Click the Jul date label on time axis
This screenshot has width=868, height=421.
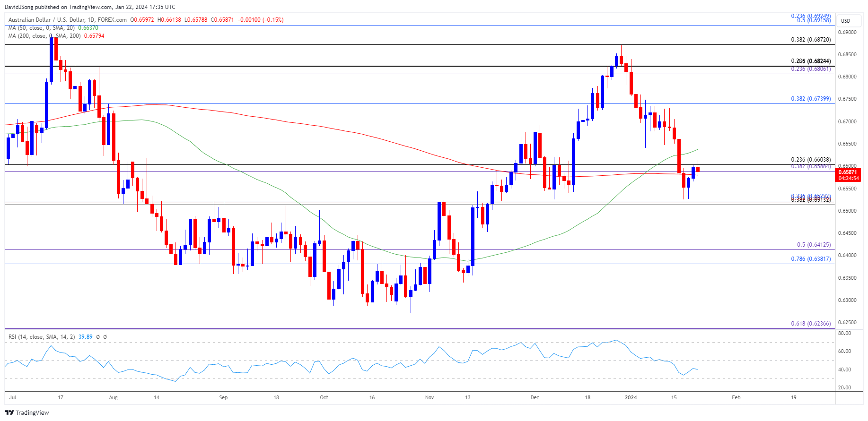[12, 397]
